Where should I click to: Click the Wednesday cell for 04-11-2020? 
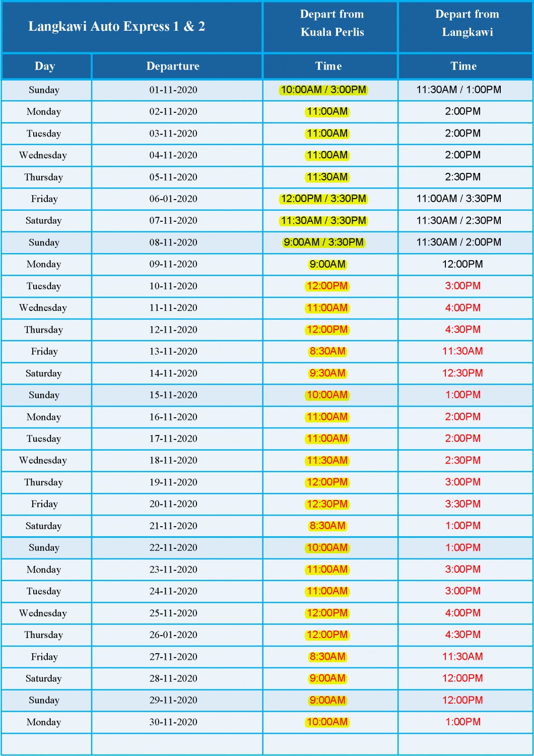point(43,155)
